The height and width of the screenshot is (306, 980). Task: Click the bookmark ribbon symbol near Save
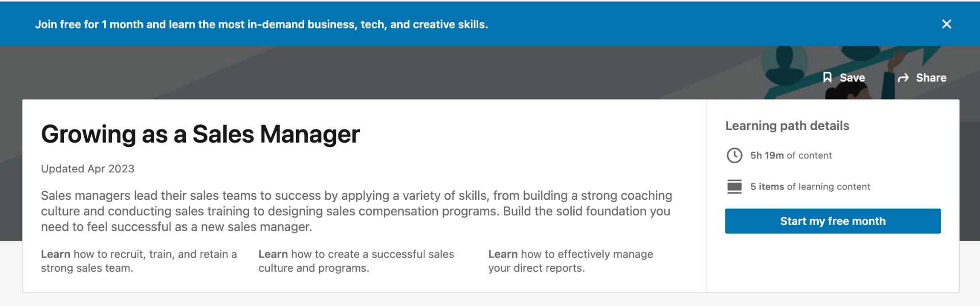coord(828,78)
